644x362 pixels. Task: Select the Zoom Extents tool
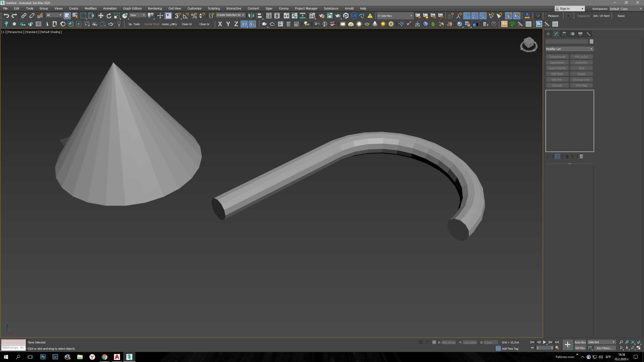[x=632, y=342]
